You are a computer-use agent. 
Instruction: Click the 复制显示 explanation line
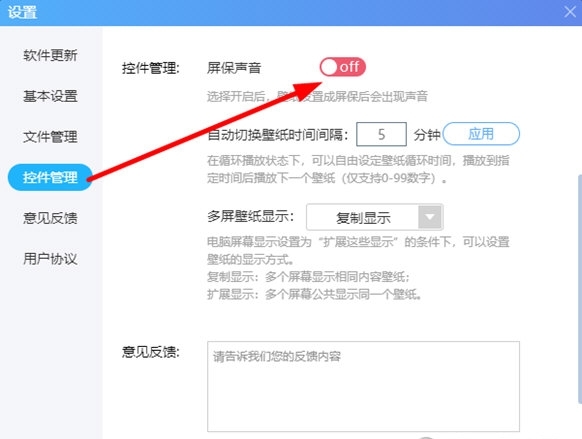click(308, 277)
